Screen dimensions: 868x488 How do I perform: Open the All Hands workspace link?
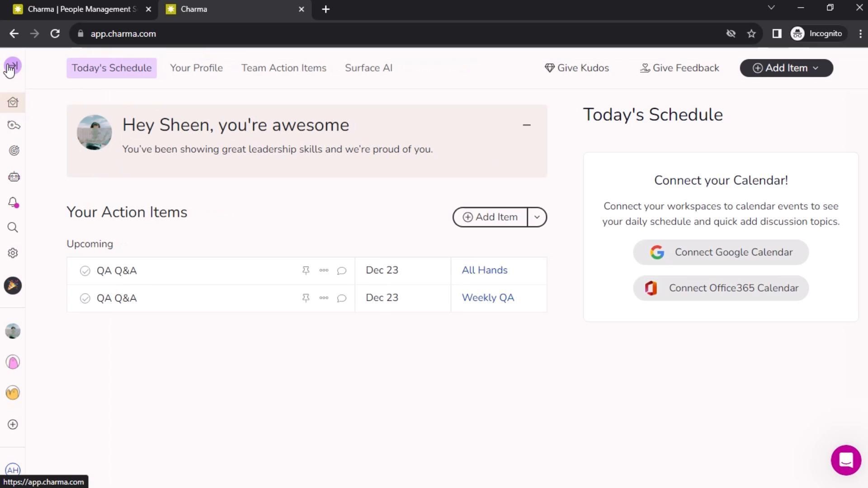coord(484,270)
